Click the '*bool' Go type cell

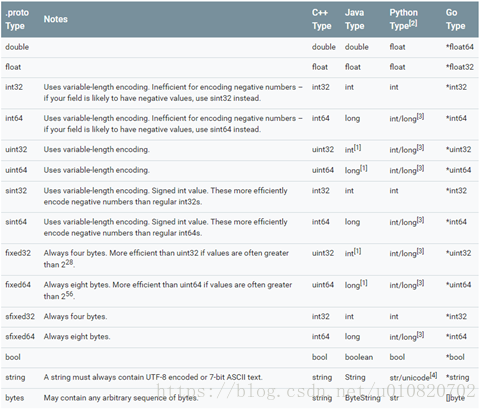(455, 357)
